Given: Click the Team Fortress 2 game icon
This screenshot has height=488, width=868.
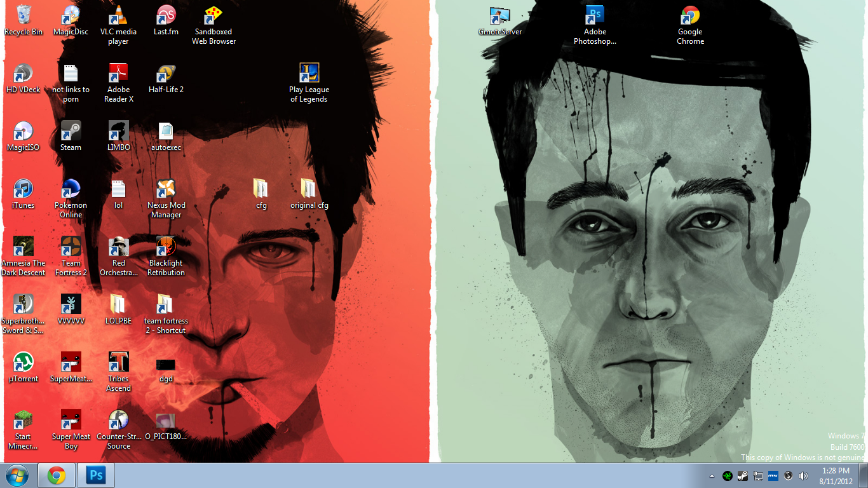Looking at the screenshot, I should (x=71, y=247).
